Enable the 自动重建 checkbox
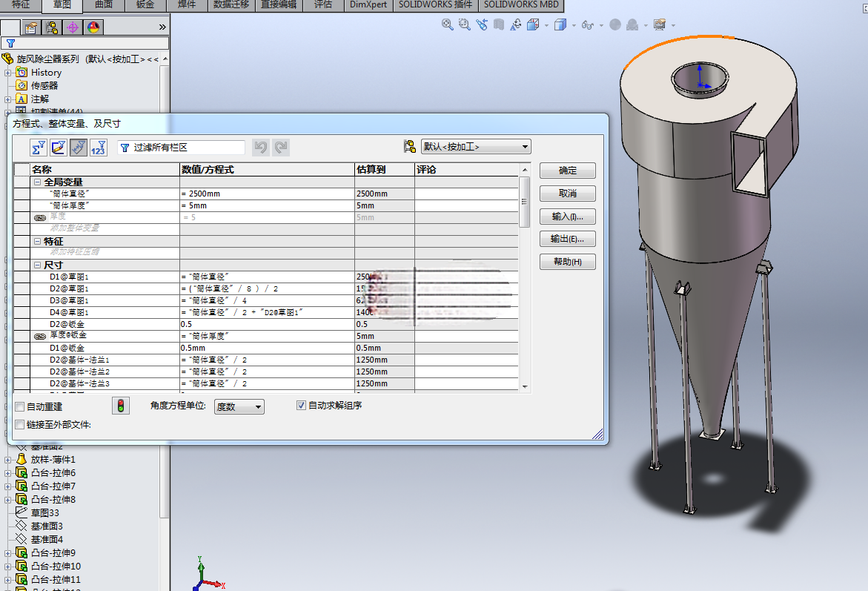The height and width of the screenshot is (591, 868). 20,407
